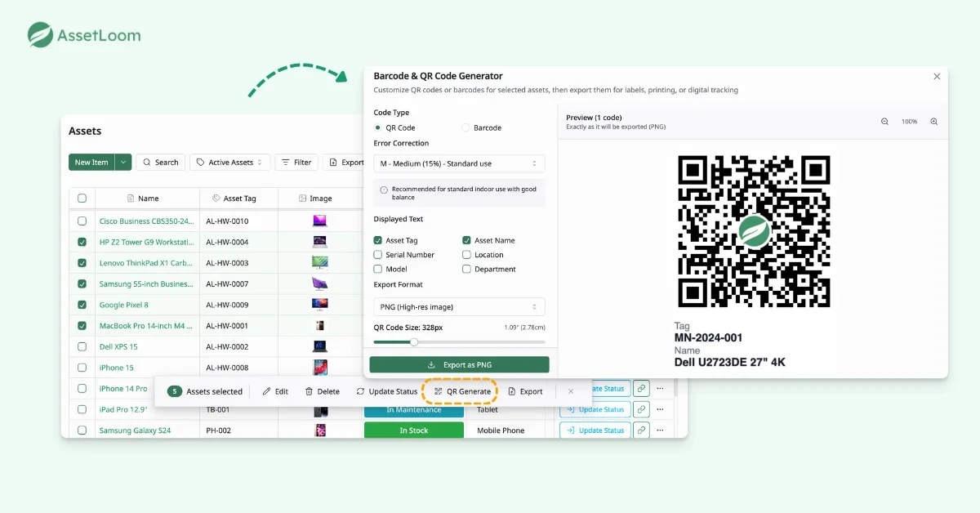Zoom out the QR preview

[x=884, y=122]
